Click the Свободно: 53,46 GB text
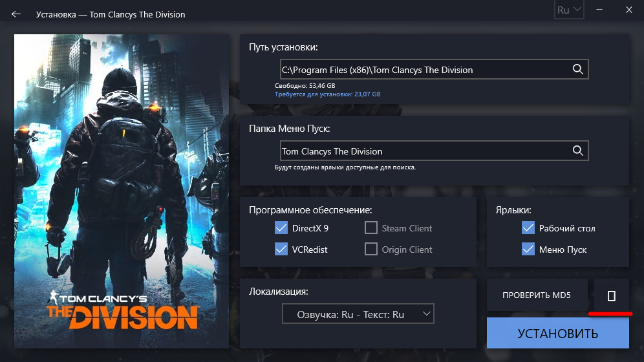This screenshot has height=362, width=644. click(x=305, y=86)
